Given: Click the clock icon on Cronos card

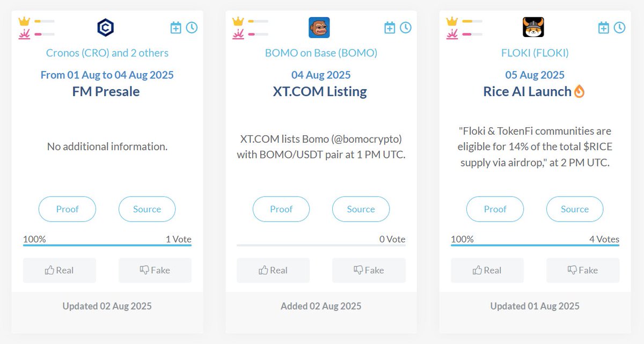Looking at the screenshot, I should (192, 27).
